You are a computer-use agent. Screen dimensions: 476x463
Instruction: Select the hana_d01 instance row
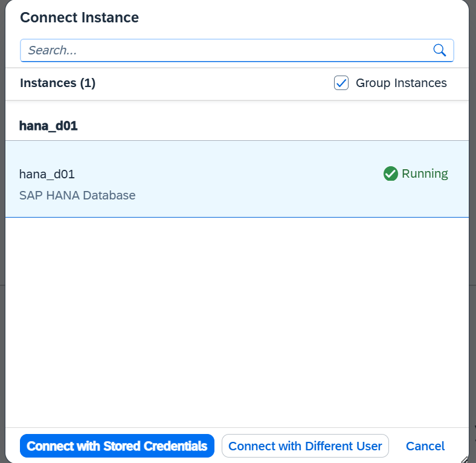point(237,180)
